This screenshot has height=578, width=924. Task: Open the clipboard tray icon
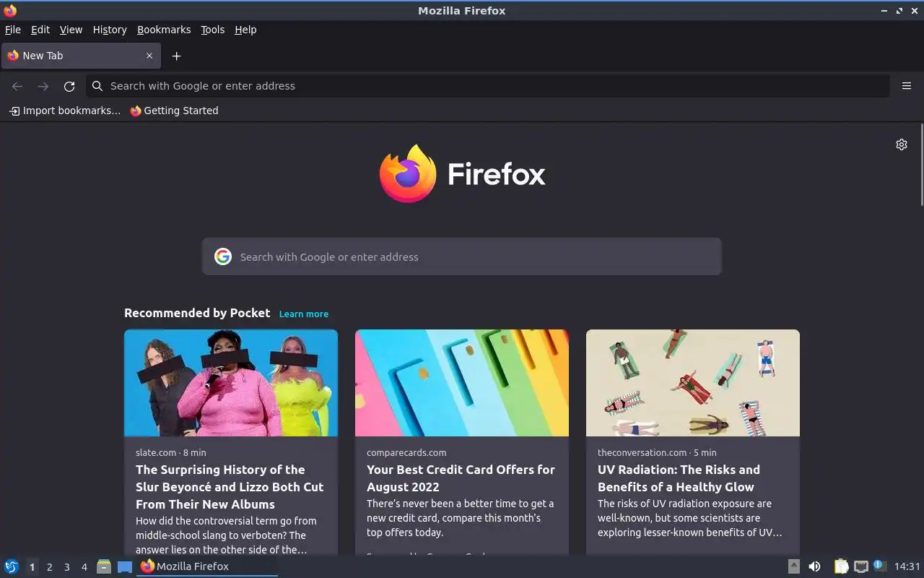[841, 566]
